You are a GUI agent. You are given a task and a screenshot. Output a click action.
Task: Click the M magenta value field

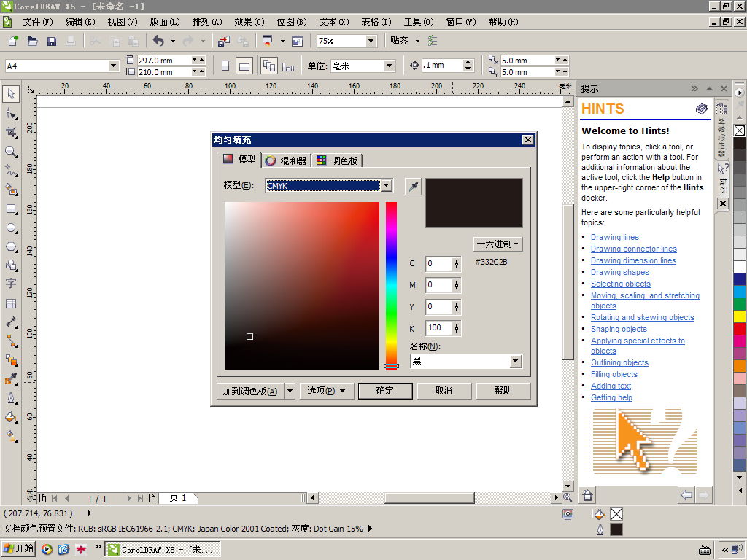click(438, 285)
